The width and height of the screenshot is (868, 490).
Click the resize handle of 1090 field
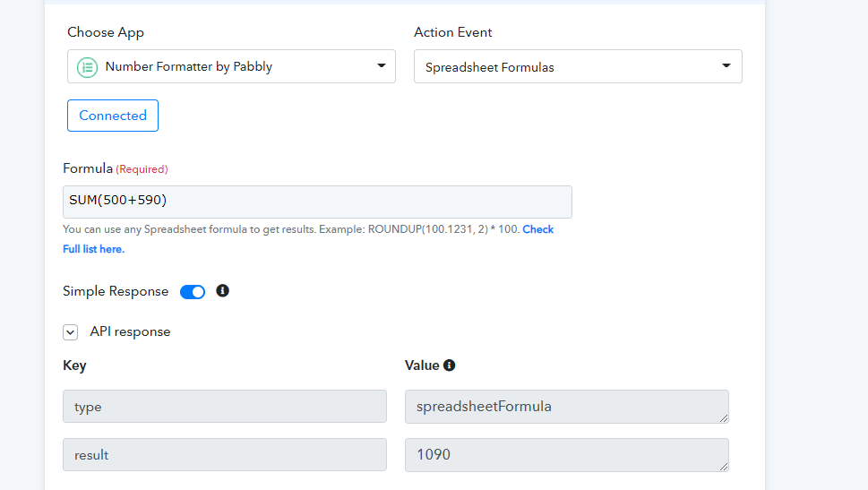point(724,466)
